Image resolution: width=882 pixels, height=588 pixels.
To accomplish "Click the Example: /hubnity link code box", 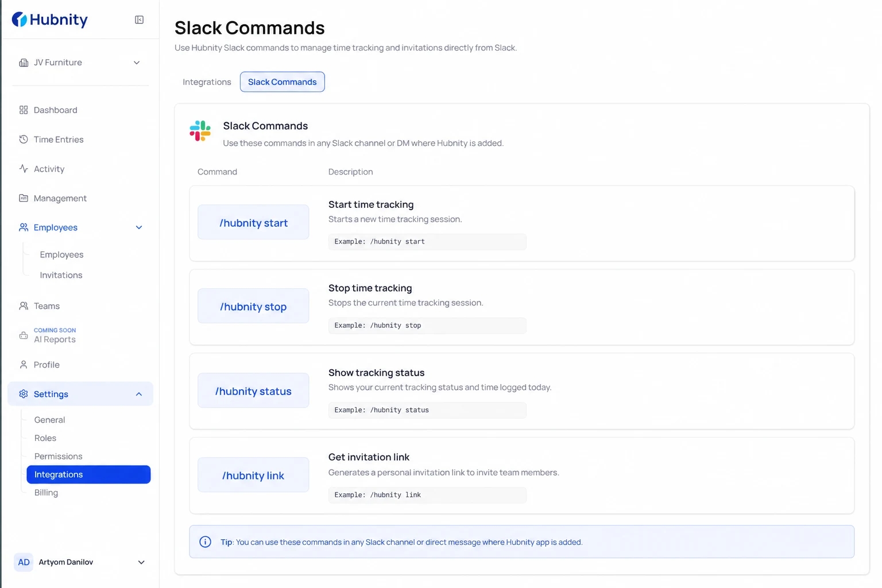I will 427,495.
